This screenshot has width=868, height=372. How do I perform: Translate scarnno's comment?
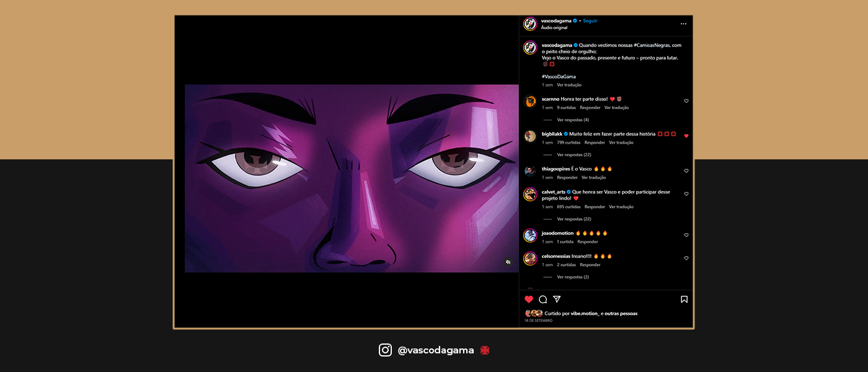[617, 107]
